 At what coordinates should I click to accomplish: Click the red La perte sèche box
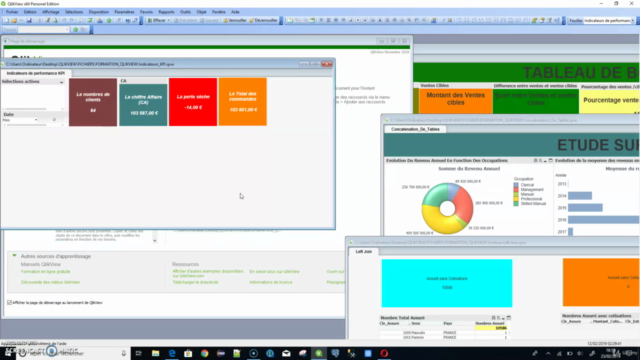193,102
